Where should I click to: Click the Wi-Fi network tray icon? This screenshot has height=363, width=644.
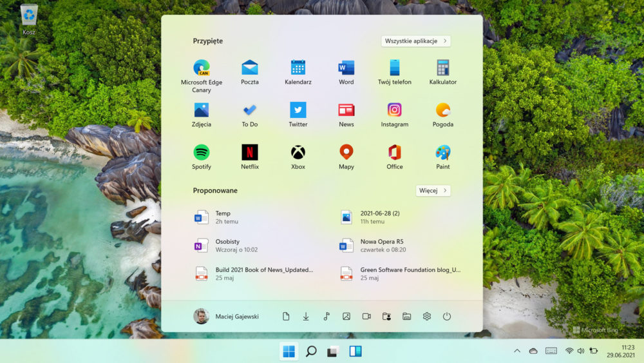point(569,351)
